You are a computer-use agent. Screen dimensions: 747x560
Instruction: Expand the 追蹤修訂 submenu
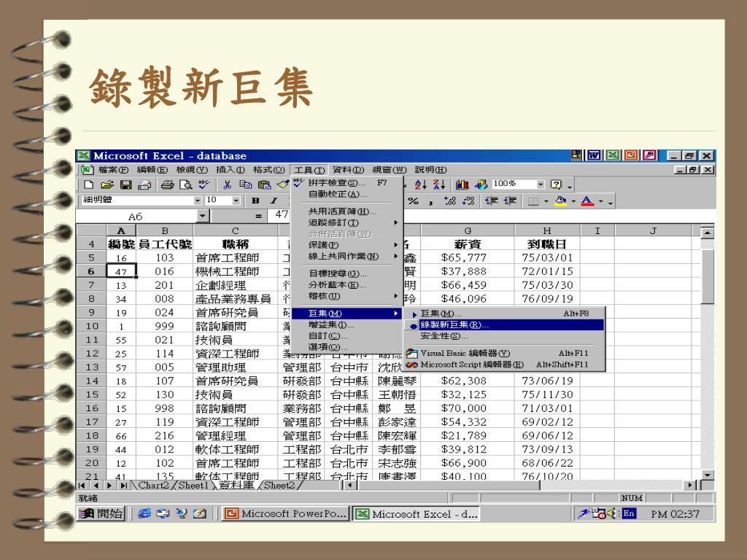[x=347, y=222]
